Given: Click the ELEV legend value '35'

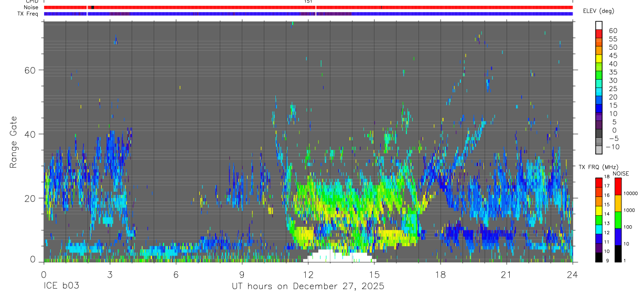Looking at the screenshot, I should (613, 72).
